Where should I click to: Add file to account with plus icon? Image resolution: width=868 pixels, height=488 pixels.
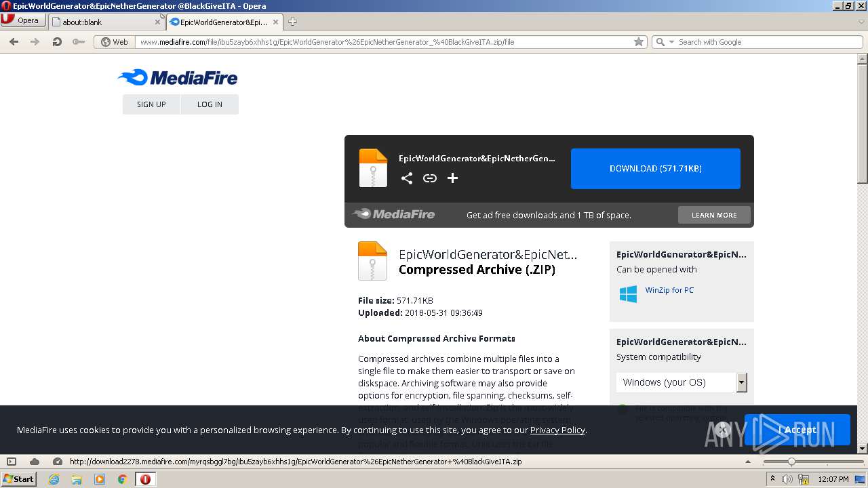453,178
